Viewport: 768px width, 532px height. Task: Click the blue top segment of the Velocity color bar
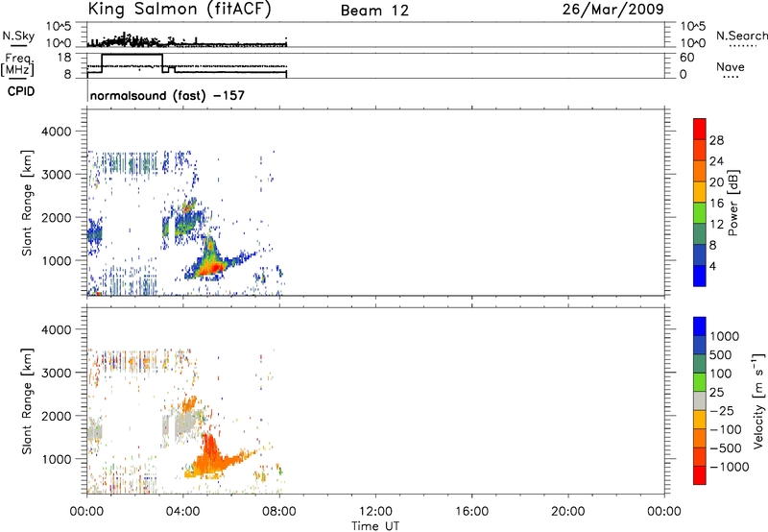pos(700,326)
